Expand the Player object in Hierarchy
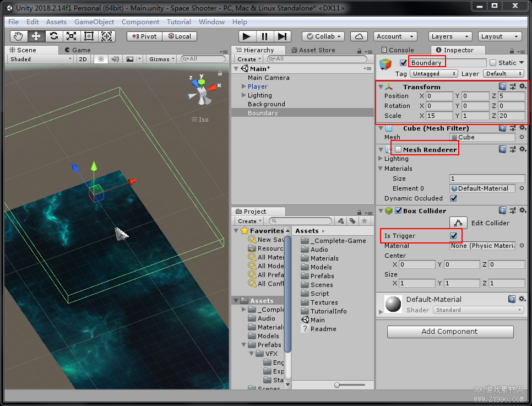The image size is (532, 406). pyautogui.click(x=243, y=86)
